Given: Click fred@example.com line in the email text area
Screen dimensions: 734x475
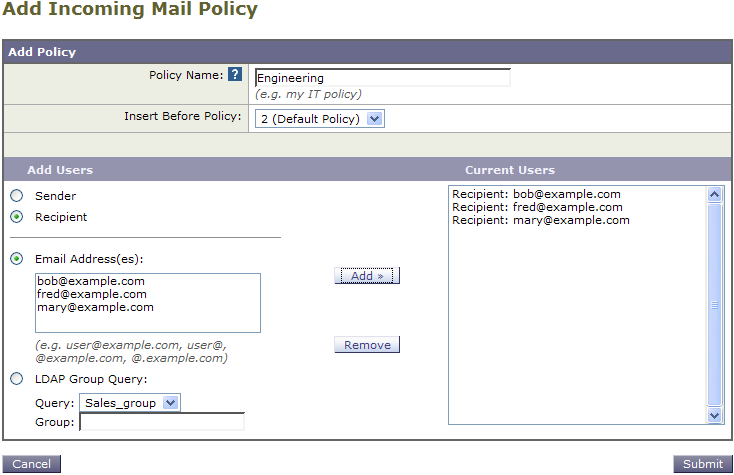Looking at the screenshot, I should click(x=92, y=294).
